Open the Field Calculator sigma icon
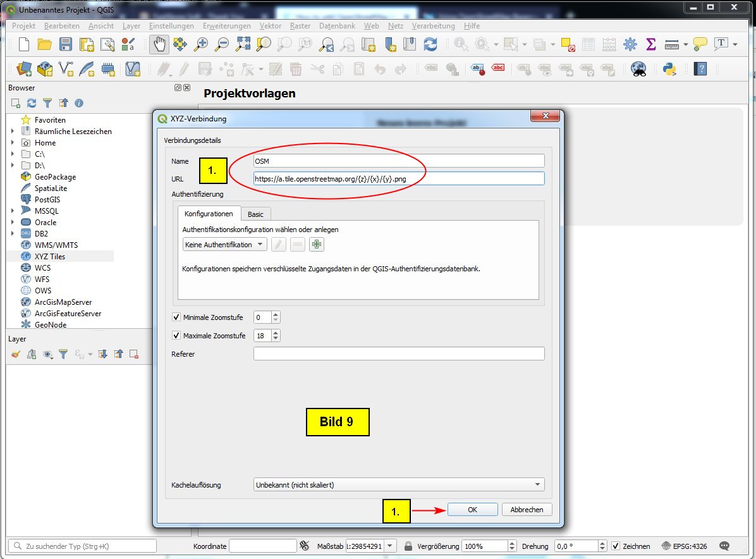 point(650,44)
